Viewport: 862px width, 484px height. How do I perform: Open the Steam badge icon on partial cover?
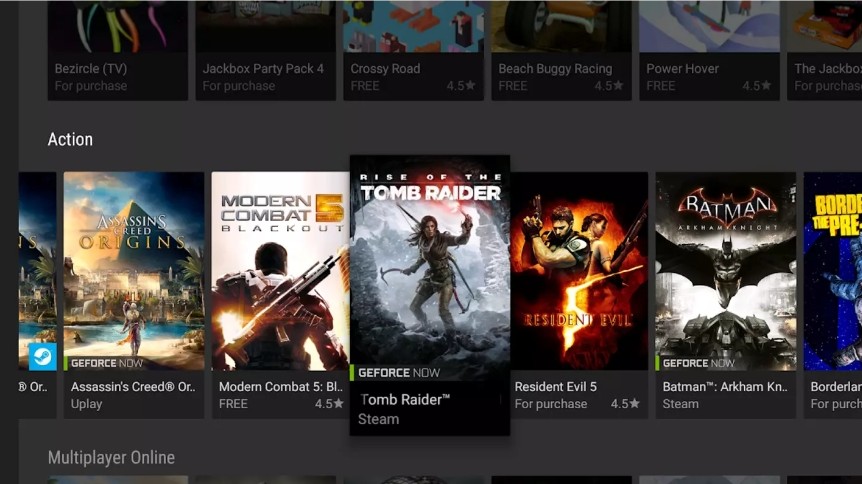pyautogui.click(x=42, y=356)
